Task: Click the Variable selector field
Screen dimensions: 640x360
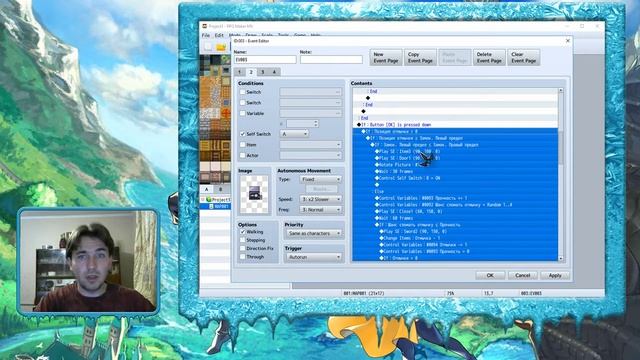Action: [311, 113]
